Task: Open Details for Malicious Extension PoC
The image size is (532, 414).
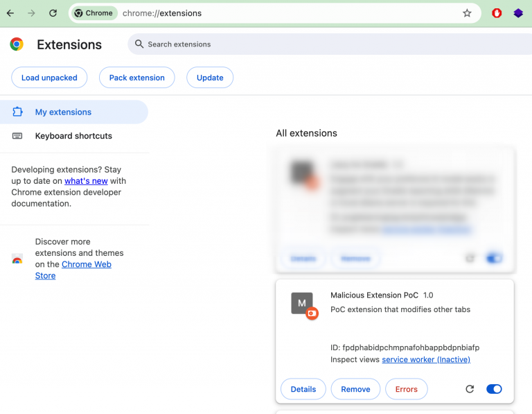Action: (303, 389)
